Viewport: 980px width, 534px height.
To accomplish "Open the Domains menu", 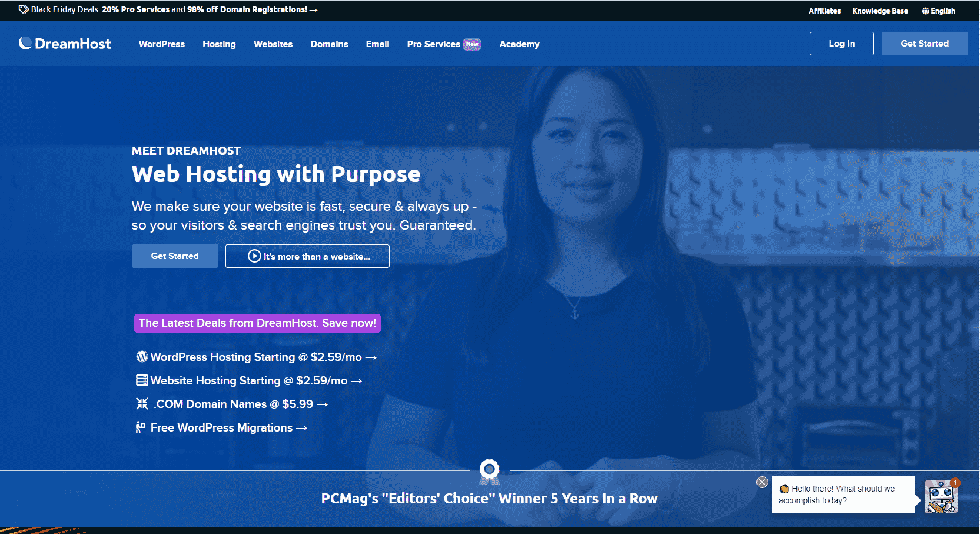I will coord(329,44).
